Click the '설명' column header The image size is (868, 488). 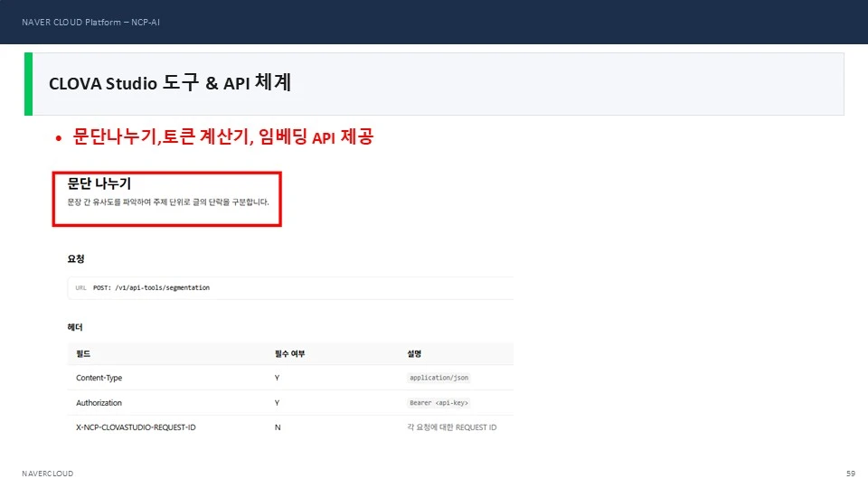click(414, 353)
